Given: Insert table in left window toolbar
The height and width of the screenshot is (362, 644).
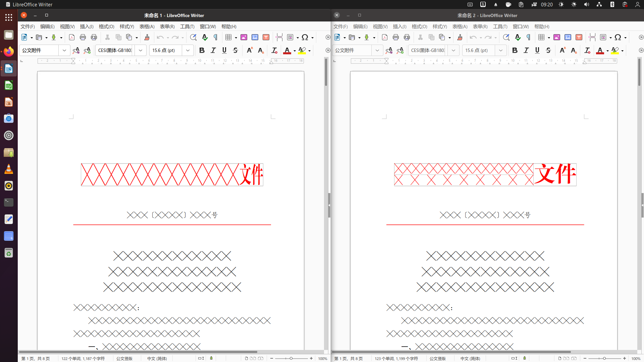Looking at the screenshot, I should click(228, 37).
